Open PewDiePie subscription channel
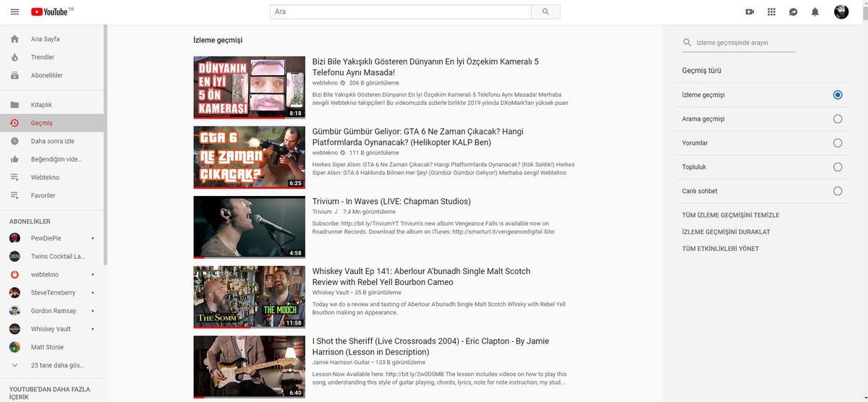The height and width of the screenshot is (402, 868). tap(53, 238)
